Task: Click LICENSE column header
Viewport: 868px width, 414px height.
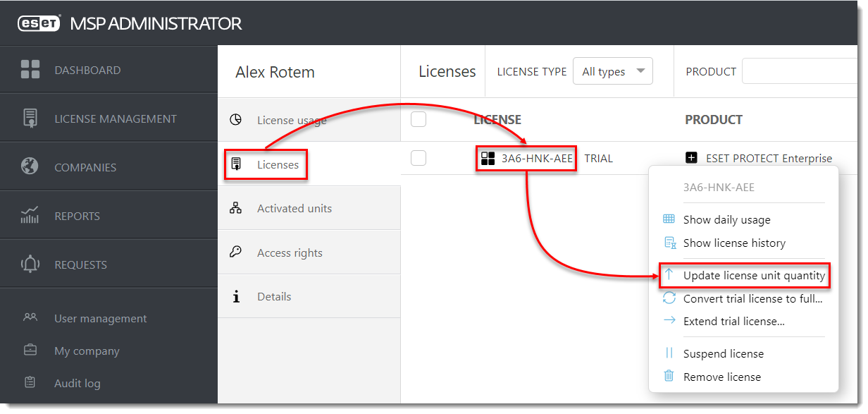Action: click(x=497, y=120)
